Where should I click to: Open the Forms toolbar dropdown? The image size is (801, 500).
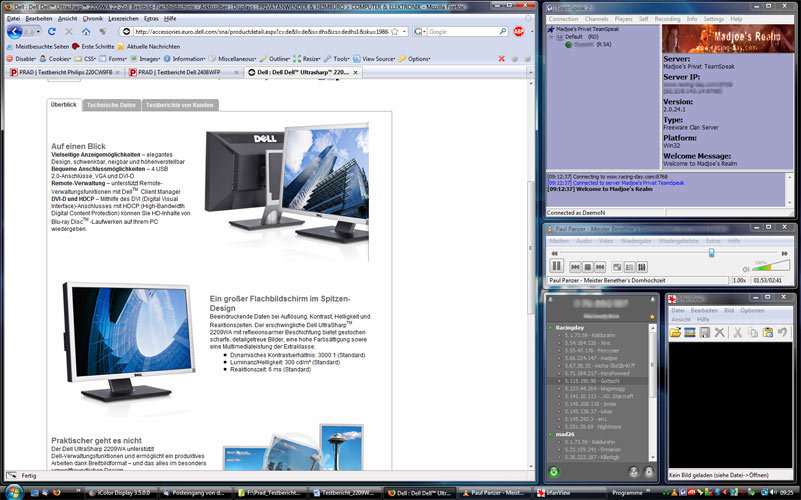pyautogui.click(x=113, y=59)
